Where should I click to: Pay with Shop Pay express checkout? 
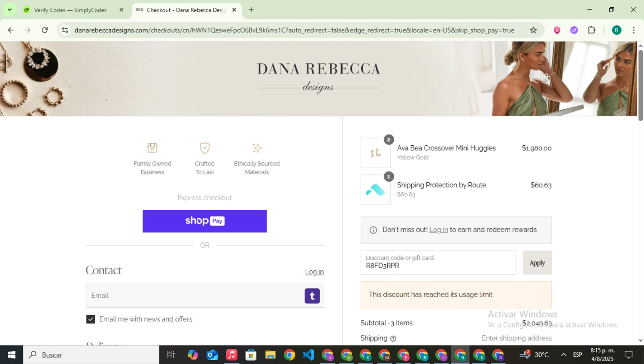click(x=205, y=221)
